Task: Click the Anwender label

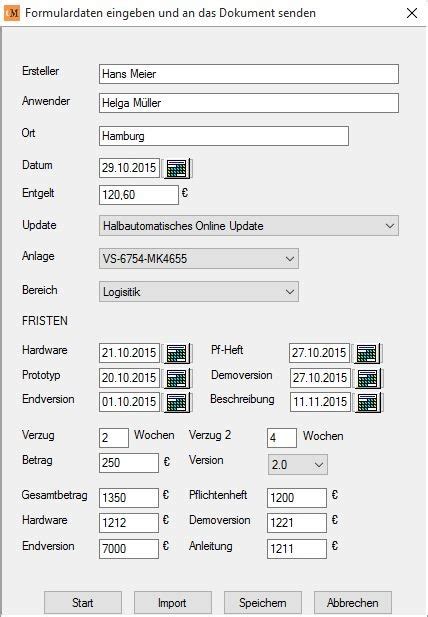Action: (x=46, y=101)
